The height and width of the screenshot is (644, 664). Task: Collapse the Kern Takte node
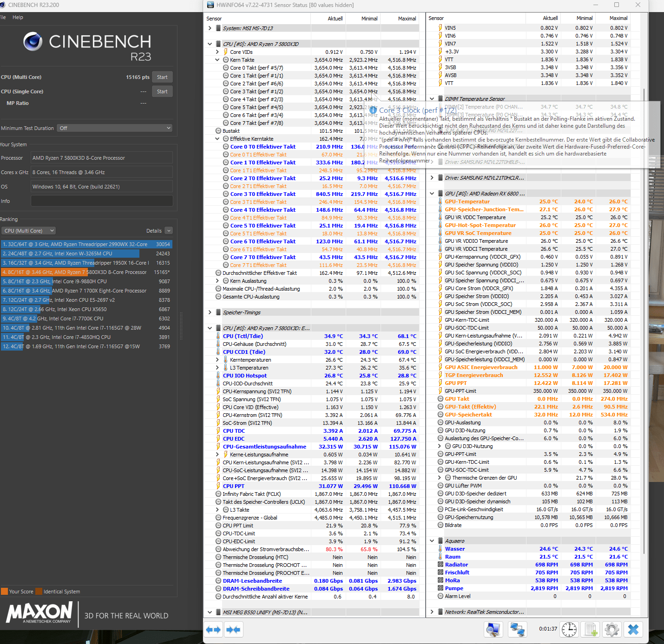217,60
